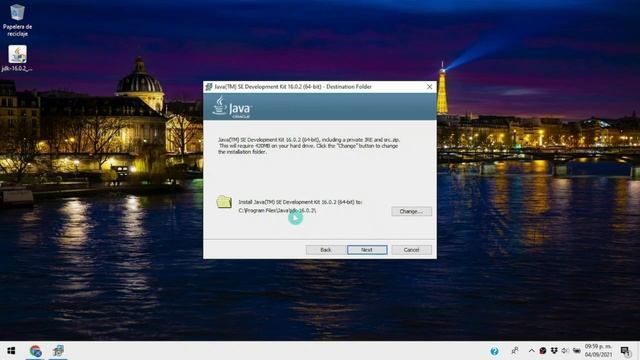The height and width of the screenshot is (360, 640).
Task: Go Back in the Java installer
Action: (325, 250)
